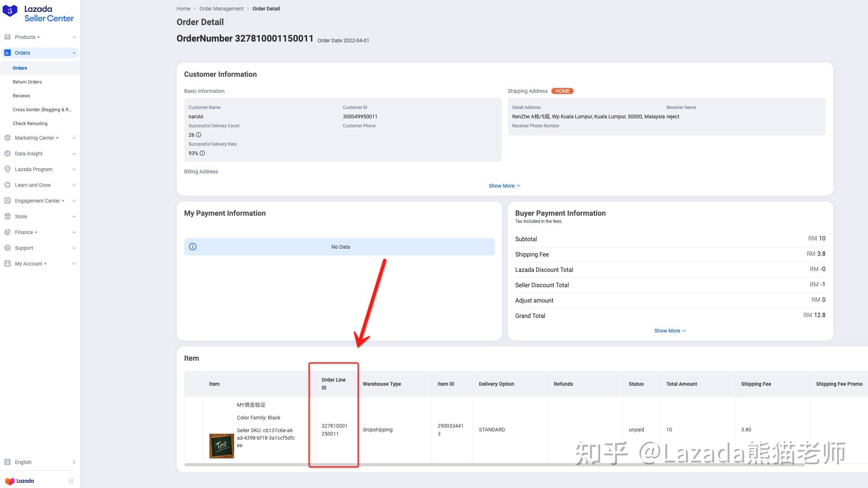Collapse sidebar using bottom menu icon
This screenshot has width=868, height=488.
tap(71, 481)
